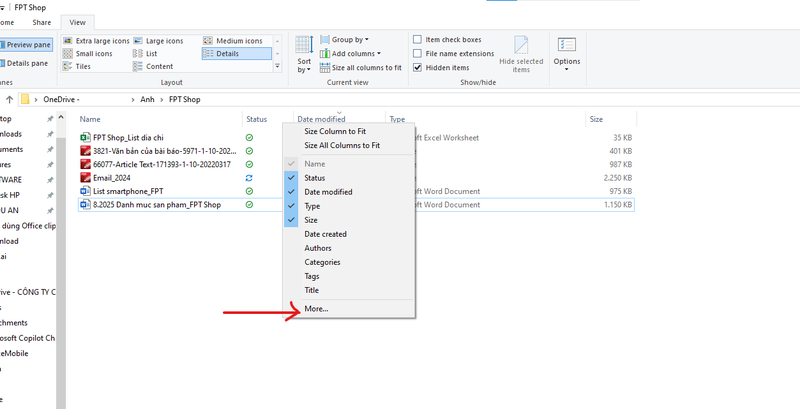The height and width of the screenshot is (409, 800).
Task: Add Date created column from menu
Action: [x=349, y=234]
